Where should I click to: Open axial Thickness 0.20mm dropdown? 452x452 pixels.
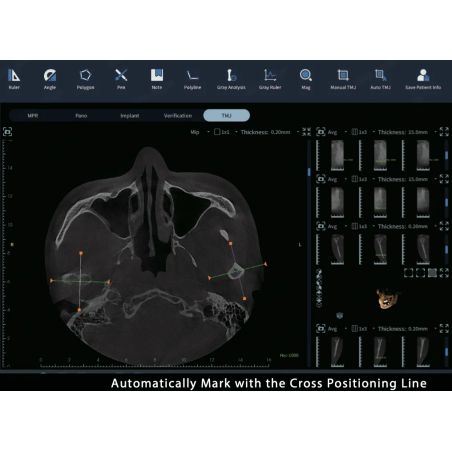click(x=269, y=132)
